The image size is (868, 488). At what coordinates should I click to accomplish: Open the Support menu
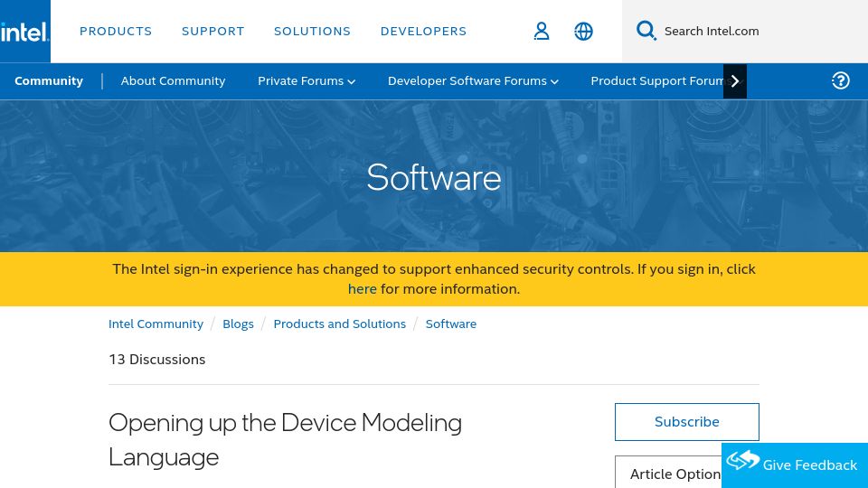(213, 32)
